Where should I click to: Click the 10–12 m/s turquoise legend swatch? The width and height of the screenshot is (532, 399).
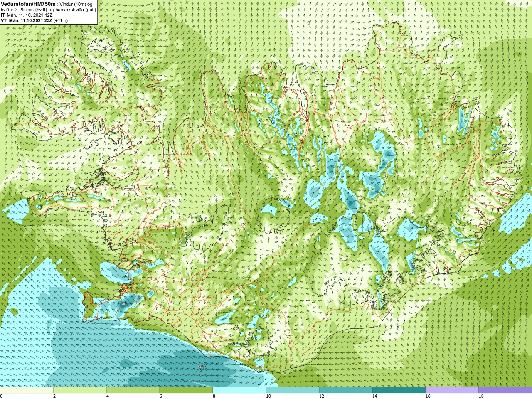click(293, 390)
